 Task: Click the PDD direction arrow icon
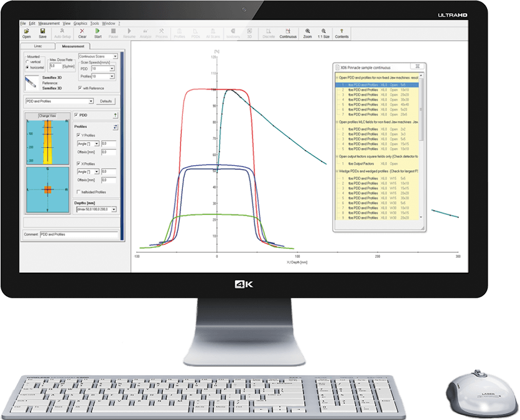point(115,116)
